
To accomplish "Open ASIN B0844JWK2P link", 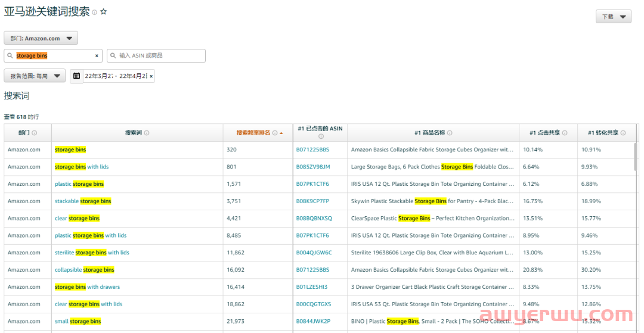I will [313, 322].
